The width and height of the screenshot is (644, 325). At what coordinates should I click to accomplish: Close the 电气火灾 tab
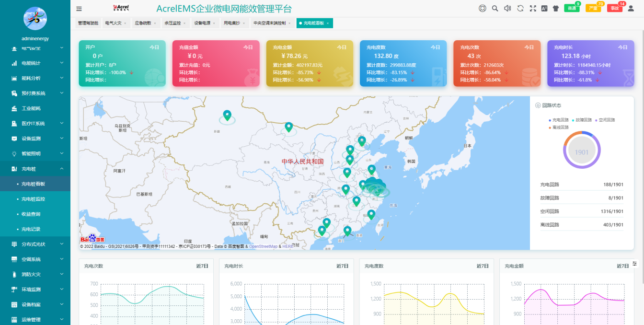tap(125, 23)
